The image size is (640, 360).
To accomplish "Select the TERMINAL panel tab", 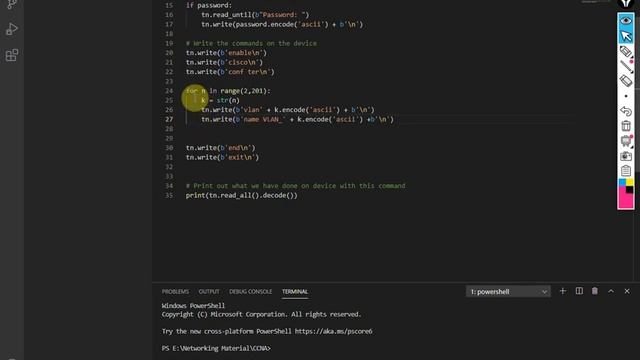I will click(x=295, y=291).
